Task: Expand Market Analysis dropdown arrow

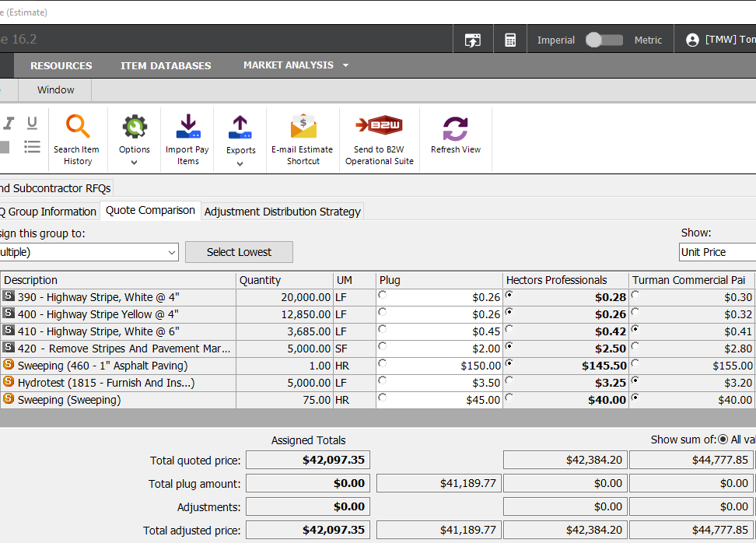Action: [x=345, y=65]
